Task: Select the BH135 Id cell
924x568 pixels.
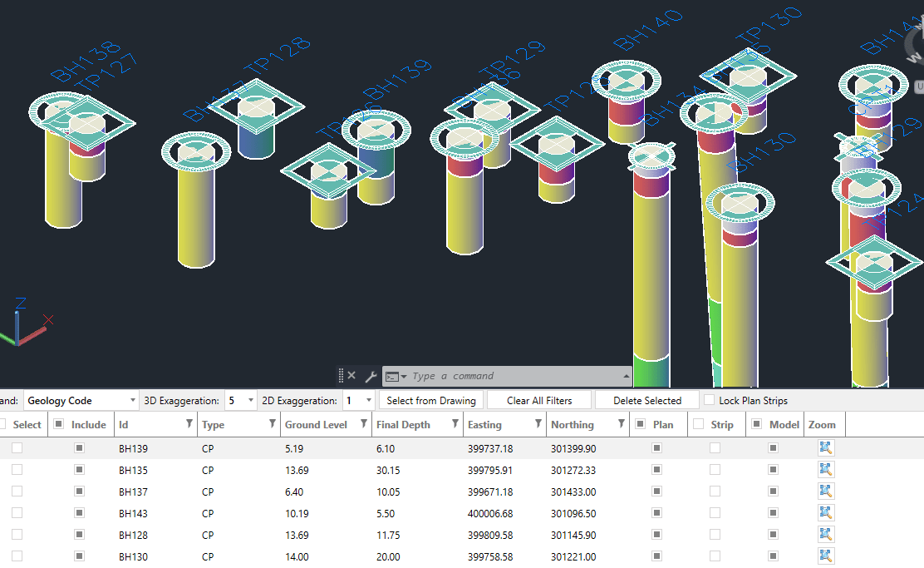Action: point(133,470)
